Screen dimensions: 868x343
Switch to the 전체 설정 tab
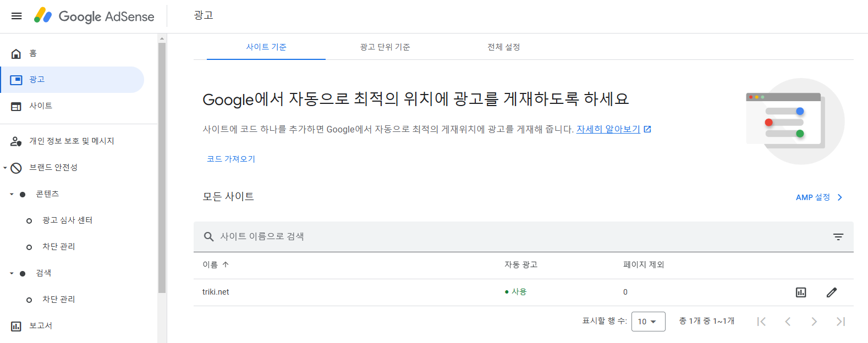click(504, 47)
